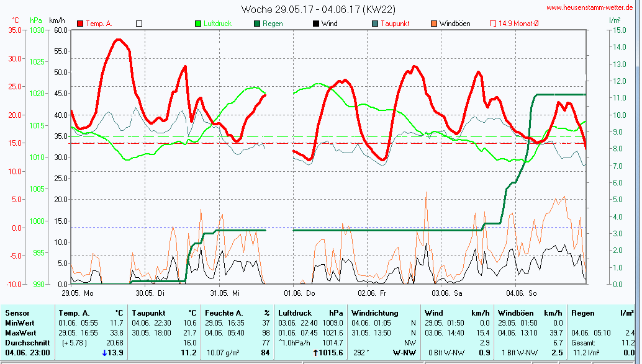Click the hPa axis unit label
Viewport: 642px width, 364px height.
tap(37, 20)
